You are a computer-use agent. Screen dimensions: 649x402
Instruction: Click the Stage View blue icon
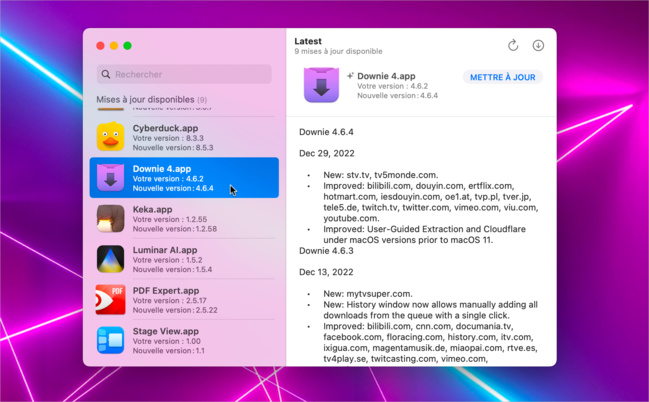[x=111, y=340]
